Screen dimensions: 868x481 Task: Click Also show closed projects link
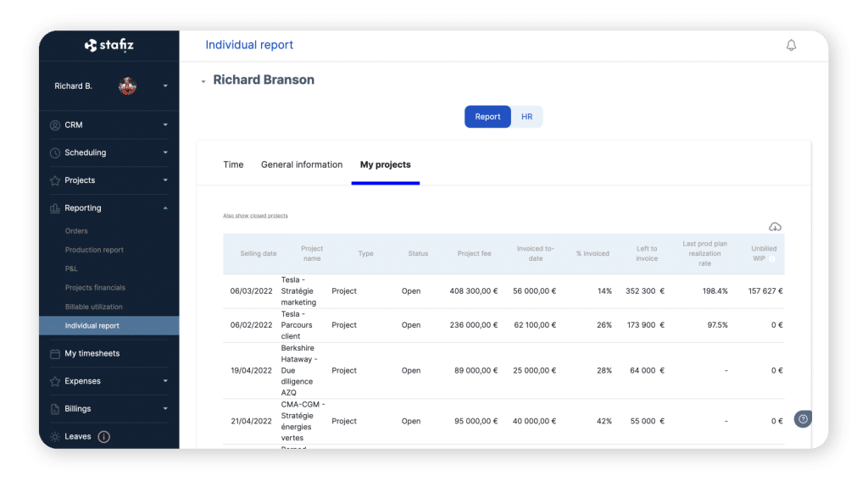[255, 216]
